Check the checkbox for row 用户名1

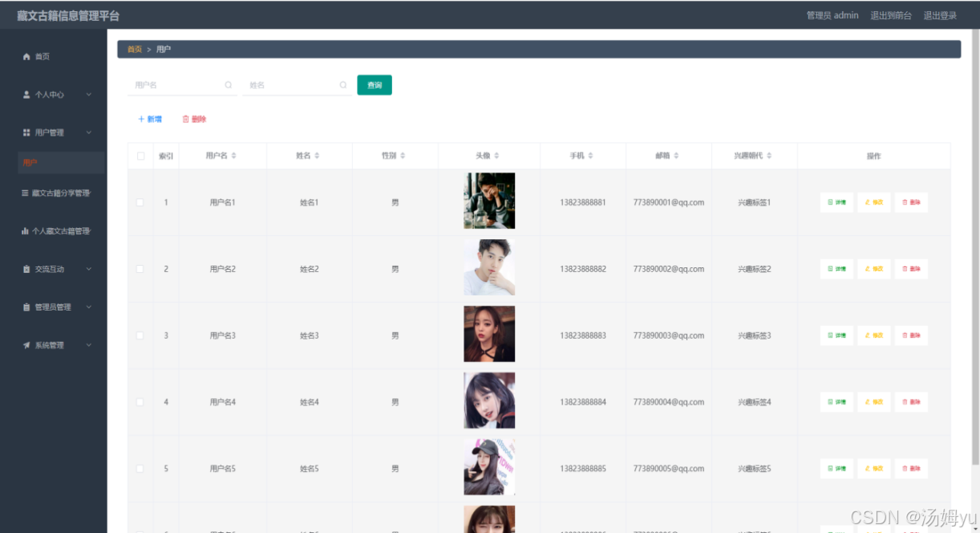(140, 202)
